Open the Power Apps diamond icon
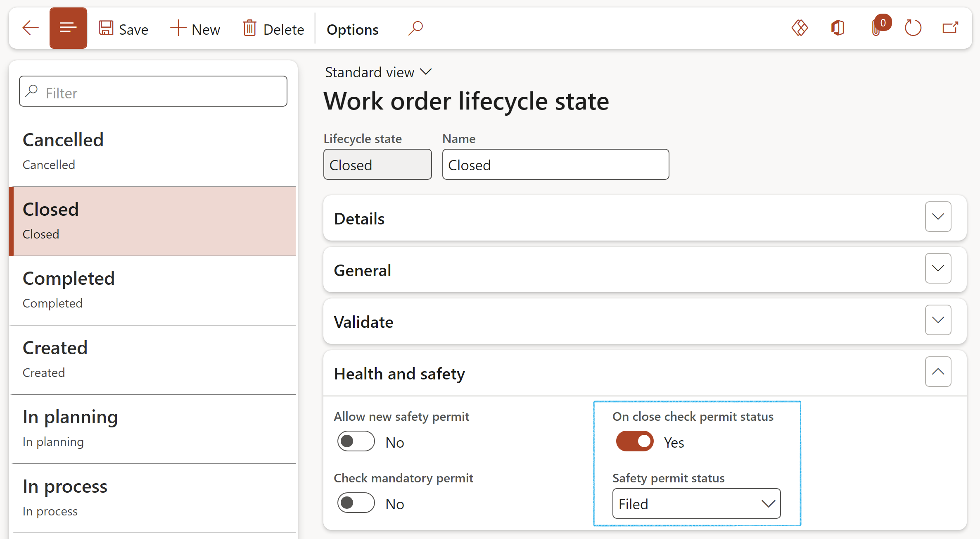980x539 pixels. click(800, 28)
